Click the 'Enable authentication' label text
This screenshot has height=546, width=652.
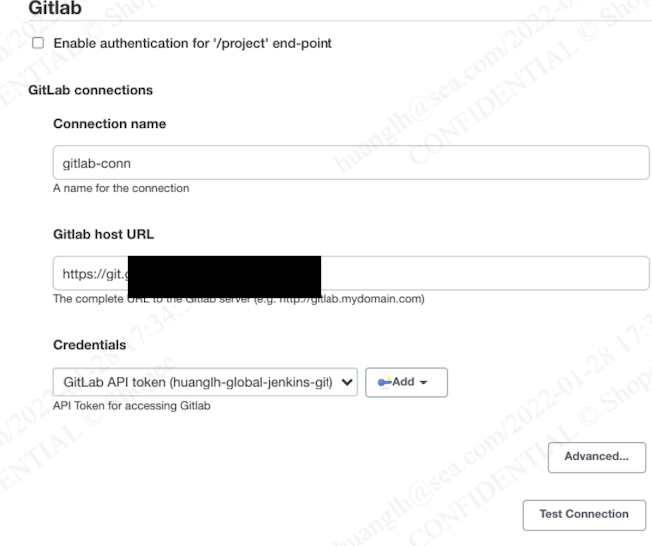[192, 44]
